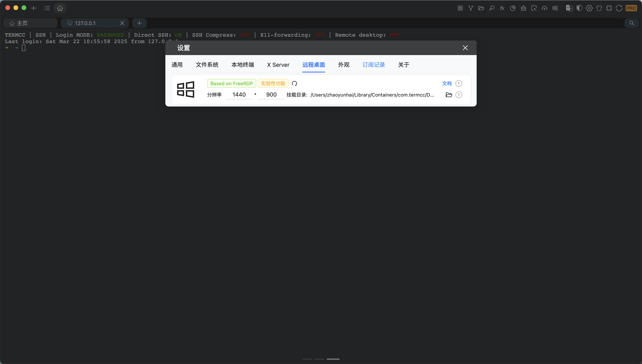Viewport: 642px width, 364px height.
Task: Click the search magnifier in tab bar
Action: pyautogui.click(x=632, y=23)
